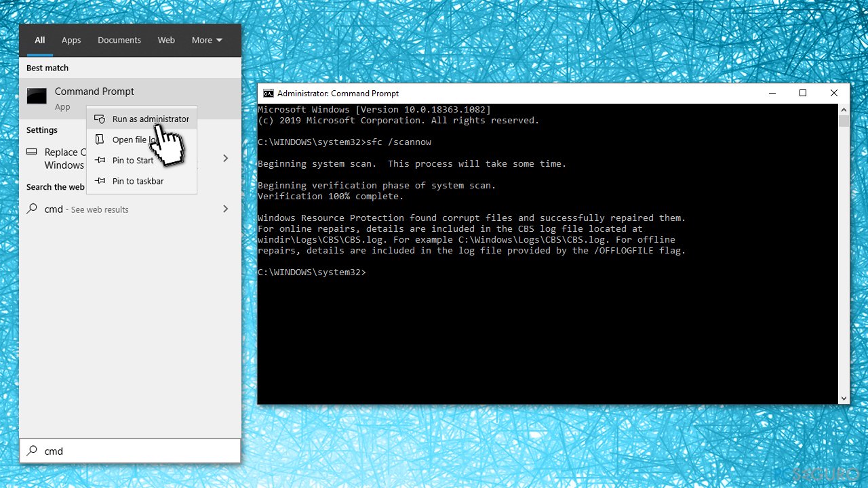Click the pin icon beside Pin to taskbar

coord(100,181)
